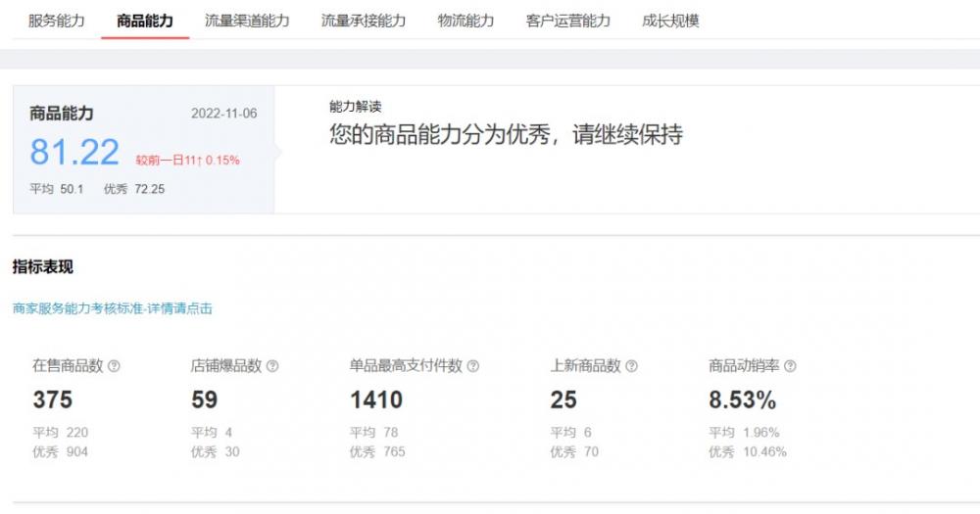Show tooltip icon for 单品最高支付件数

pyautogui.click(x=473, y=366)
